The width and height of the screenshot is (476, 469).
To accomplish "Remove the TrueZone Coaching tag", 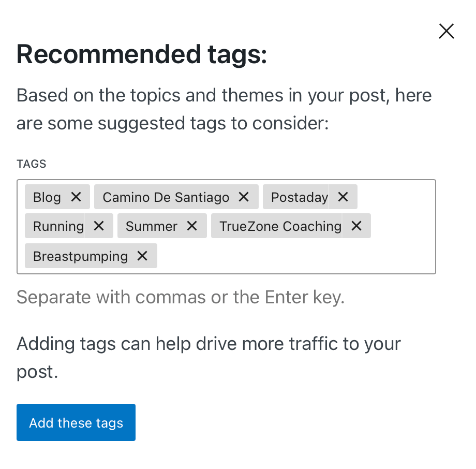I will coord(356,226).
